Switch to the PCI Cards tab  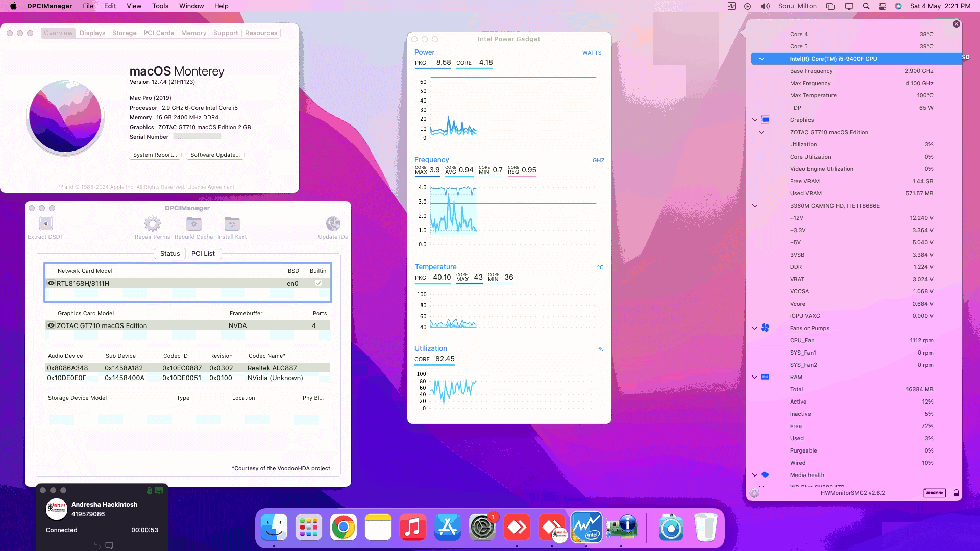159,33
